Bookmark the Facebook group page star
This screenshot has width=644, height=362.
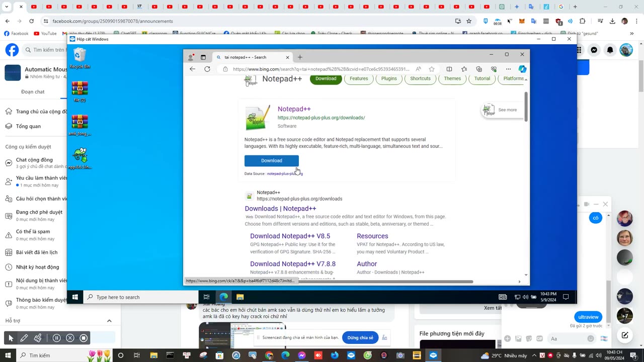(x=469, y=21)
